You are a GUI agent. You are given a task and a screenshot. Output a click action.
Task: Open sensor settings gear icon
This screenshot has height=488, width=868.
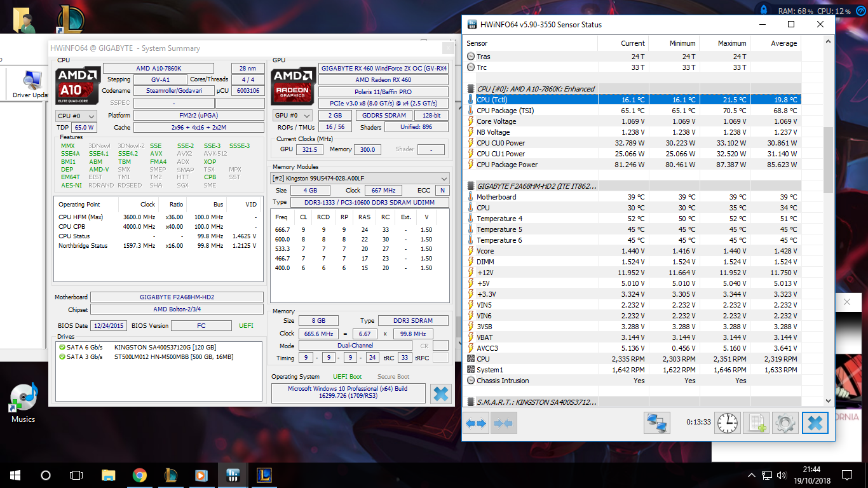(x=785, y=423)
